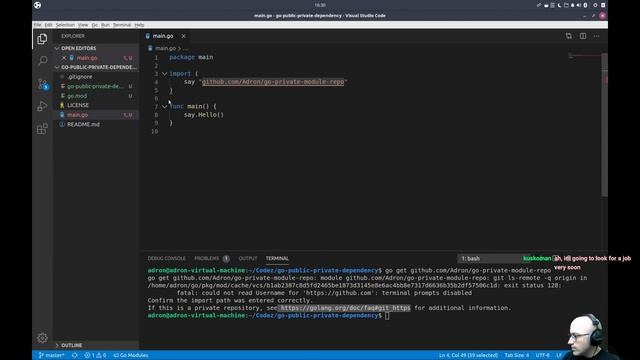Click Tab Size: 4 in status bar

(x=517, y=355)
